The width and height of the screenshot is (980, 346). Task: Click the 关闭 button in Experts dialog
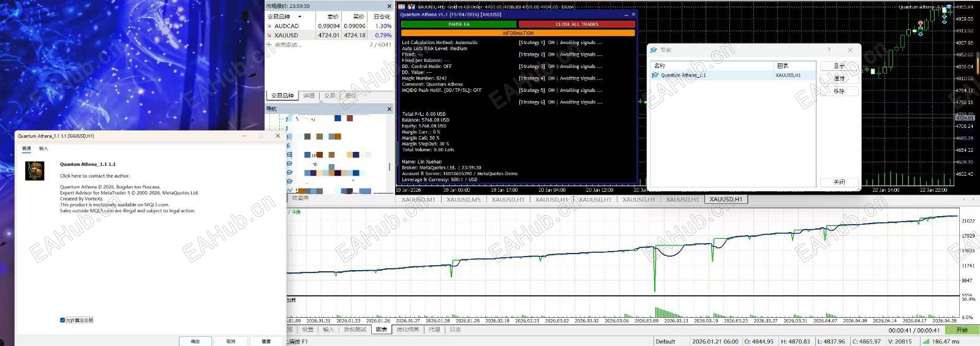[x=839, y=182]
